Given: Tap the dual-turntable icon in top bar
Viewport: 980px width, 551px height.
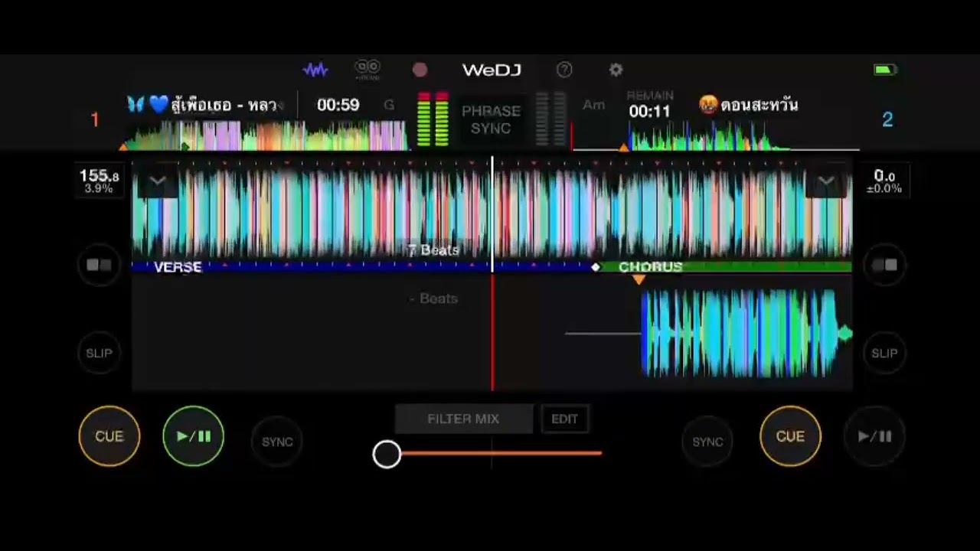Looking at the screenshot, I should [367, 70].
